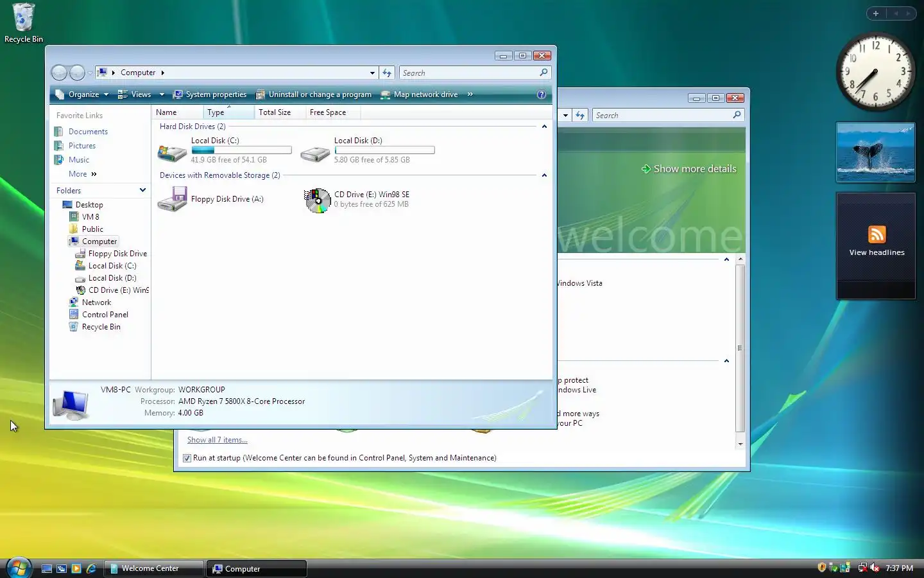Image resolution: width=924 pixels, height=578 pixels.
Task: Click the clock gadget in sidebar
Action: coord(875,71)
